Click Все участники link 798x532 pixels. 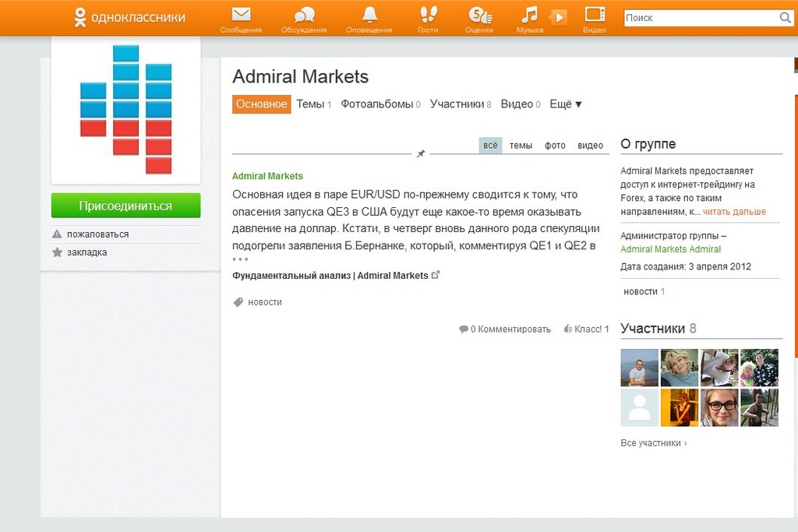pos(654,443)
